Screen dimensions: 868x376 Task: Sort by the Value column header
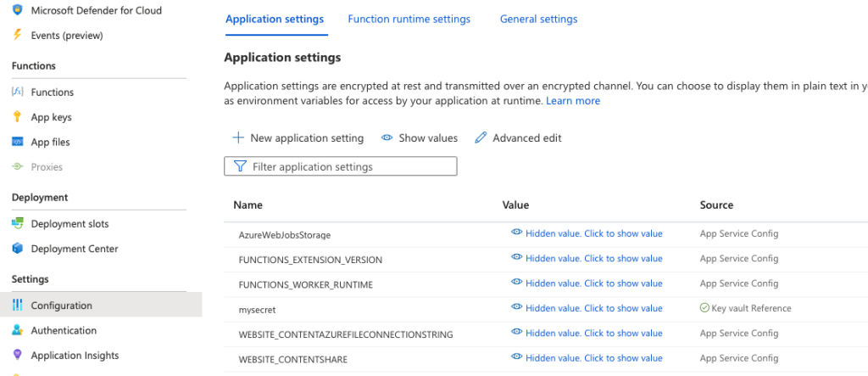(515, 205)
